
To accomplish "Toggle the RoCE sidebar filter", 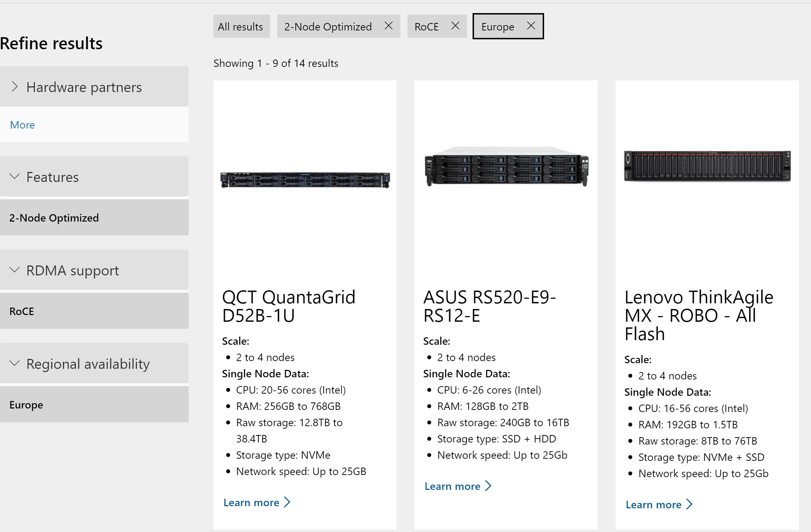I will [x=94, y=311].
